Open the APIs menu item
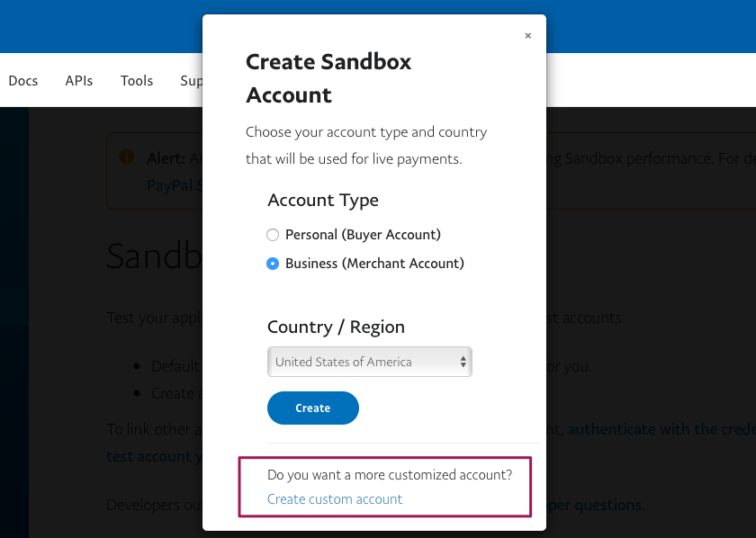This screenshot has height=538, width=756. tap(78, 80)
